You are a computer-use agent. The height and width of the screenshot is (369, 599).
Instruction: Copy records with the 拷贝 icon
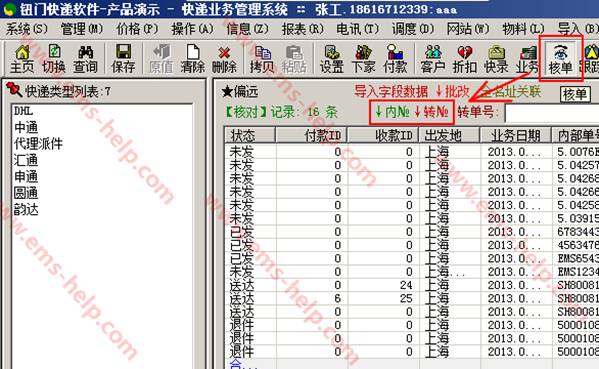pyautogui.click(x=262, y=59)
